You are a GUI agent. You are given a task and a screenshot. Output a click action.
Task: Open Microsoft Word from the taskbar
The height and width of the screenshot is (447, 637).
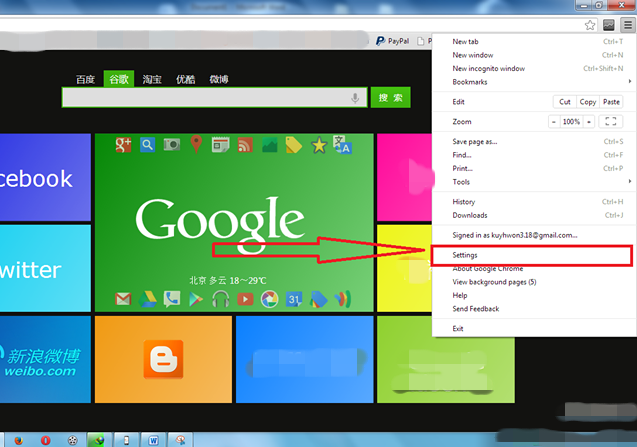coord(153,440)
